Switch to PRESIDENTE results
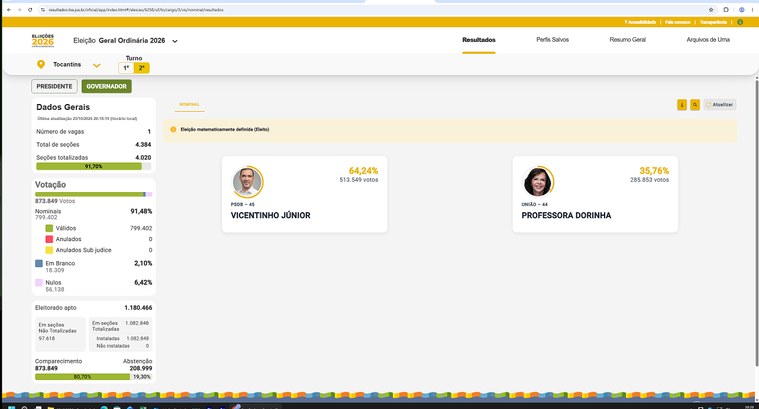The image size is (759, 409). pos(54,86)
